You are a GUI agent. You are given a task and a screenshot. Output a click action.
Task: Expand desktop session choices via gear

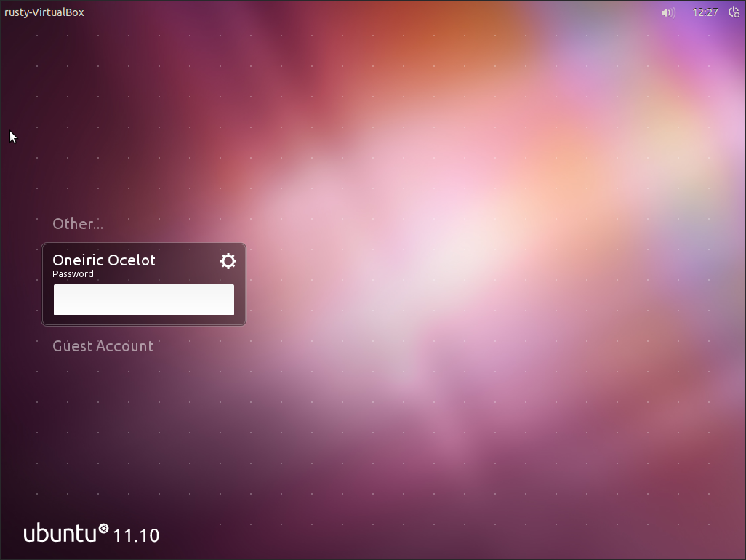click(228, 261)
